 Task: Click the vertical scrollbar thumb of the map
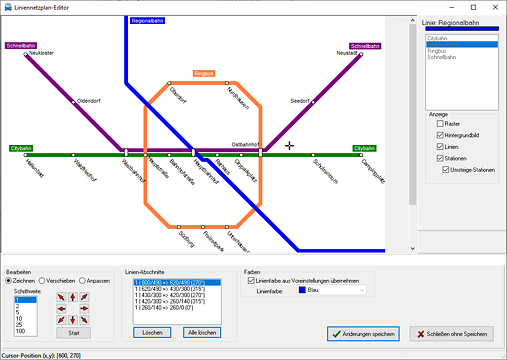[413, 114]
